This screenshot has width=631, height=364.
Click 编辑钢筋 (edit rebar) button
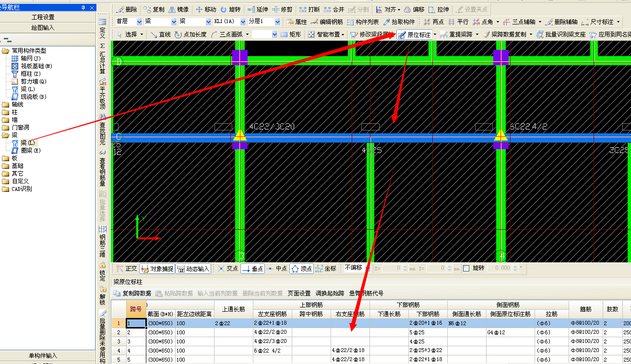[327, 22]
